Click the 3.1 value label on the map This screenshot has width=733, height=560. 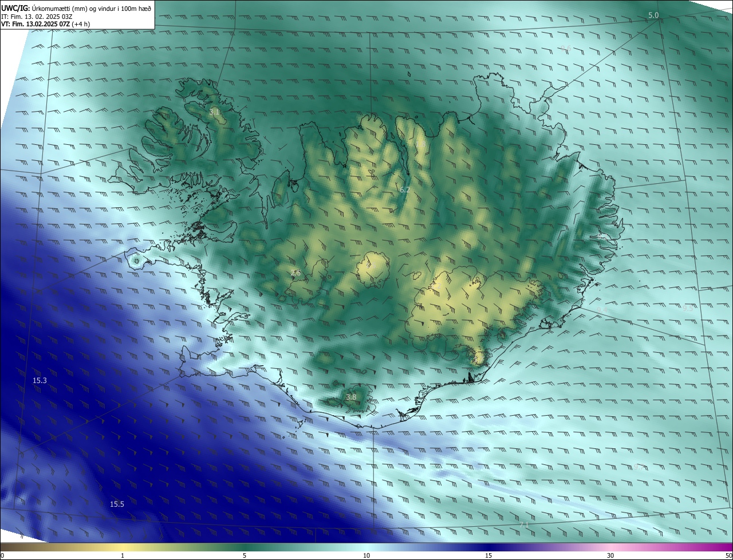click(214, 113)
